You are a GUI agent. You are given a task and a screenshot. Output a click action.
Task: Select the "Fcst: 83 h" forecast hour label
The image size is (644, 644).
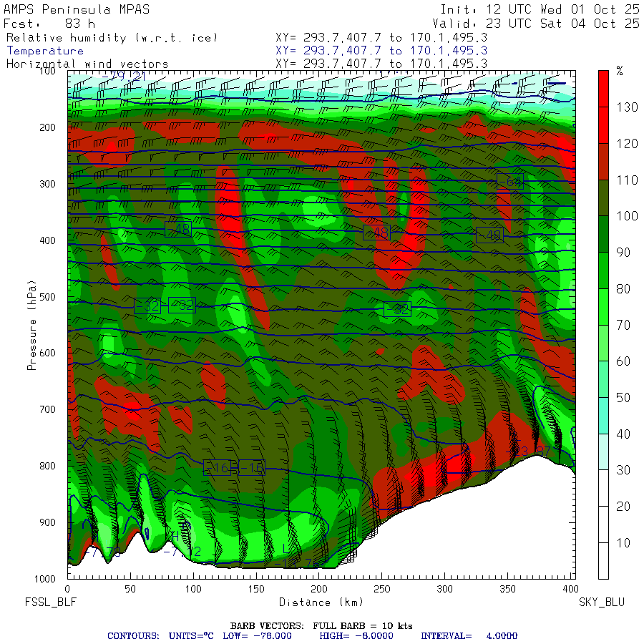pyautogui.click(x=49, y=24)
